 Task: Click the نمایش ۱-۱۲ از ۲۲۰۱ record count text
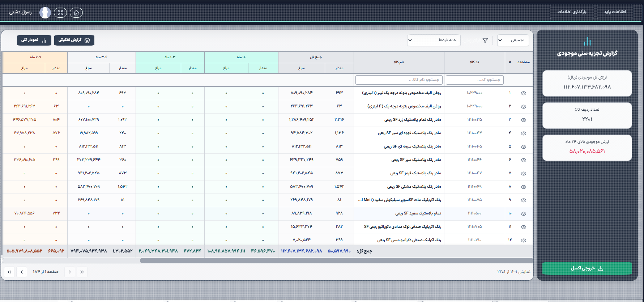[x=514, y=272]
